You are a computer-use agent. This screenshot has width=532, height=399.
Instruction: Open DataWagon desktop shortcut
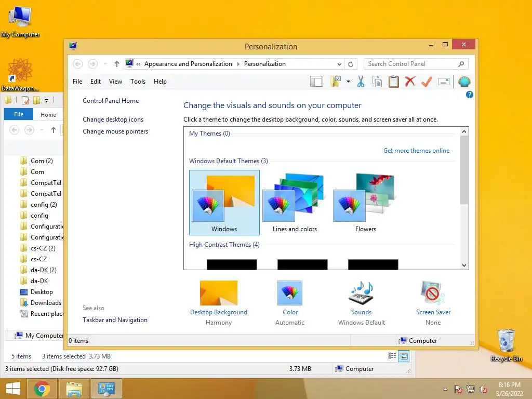tap(20, 75)
